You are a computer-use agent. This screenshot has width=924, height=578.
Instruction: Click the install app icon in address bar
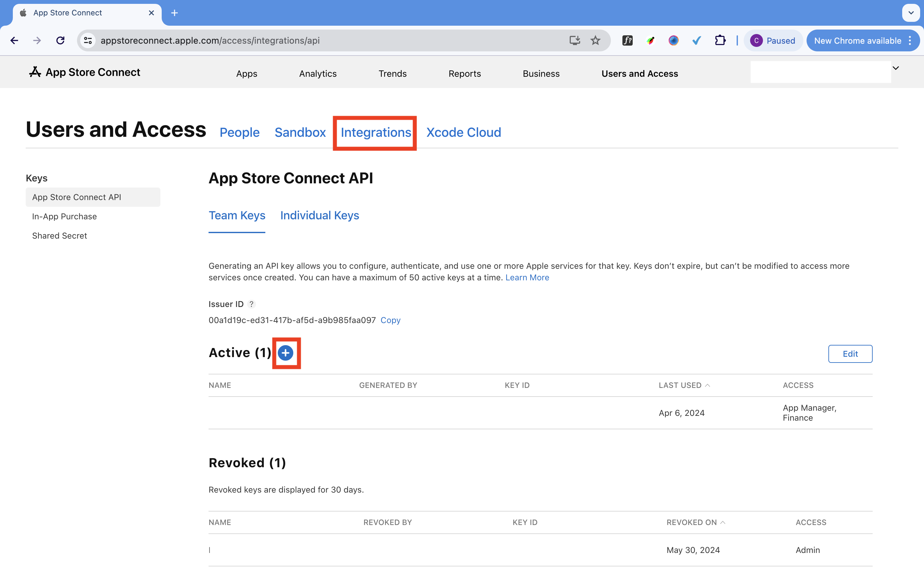[575, 40]
